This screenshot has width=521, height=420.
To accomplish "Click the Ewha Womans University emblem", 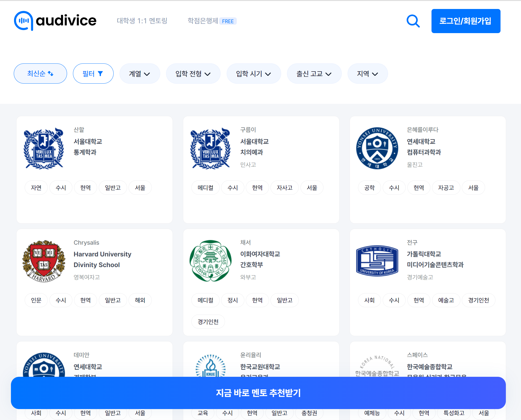I will tap(210, 261).
